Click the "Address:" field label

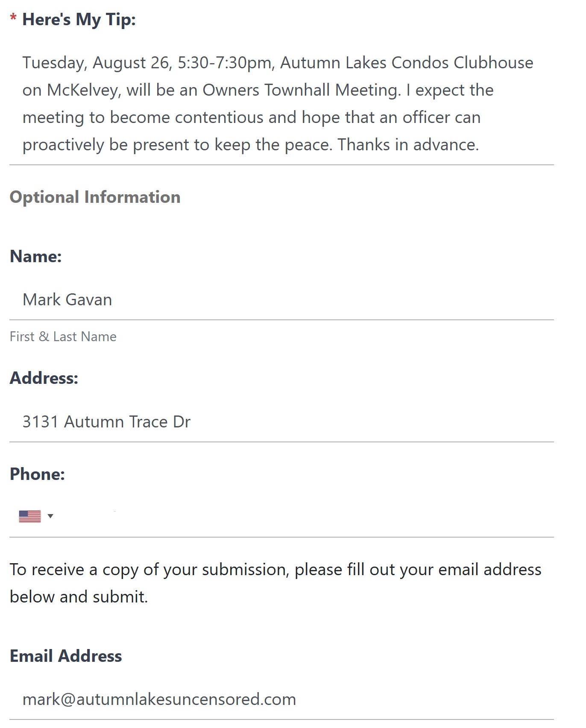44,378
